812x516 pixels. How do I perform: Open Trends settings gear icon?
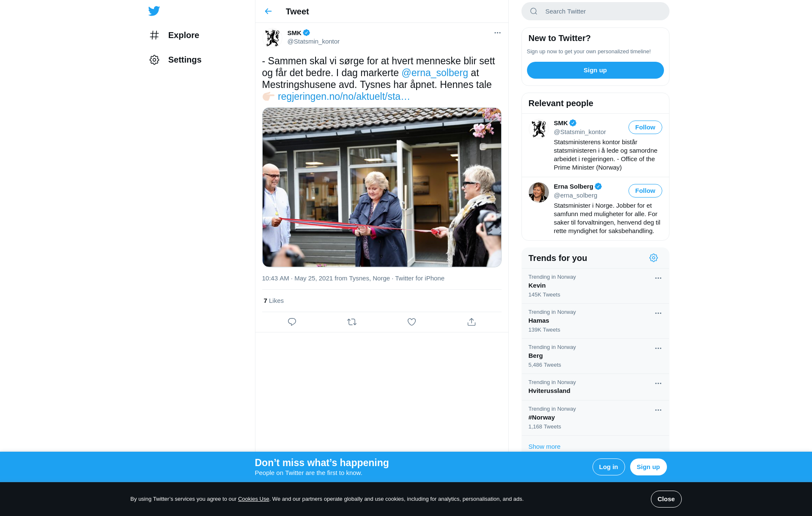(x=653, y=258)
